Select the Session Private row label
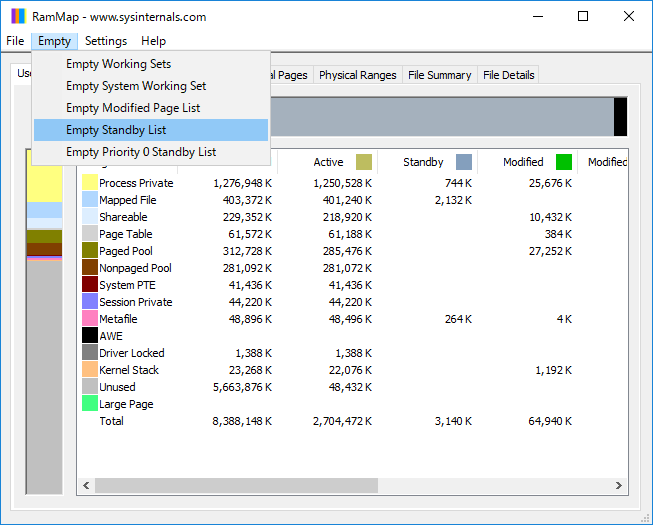The height and width of the screenshot is (525, 653). tap(136, 302)
